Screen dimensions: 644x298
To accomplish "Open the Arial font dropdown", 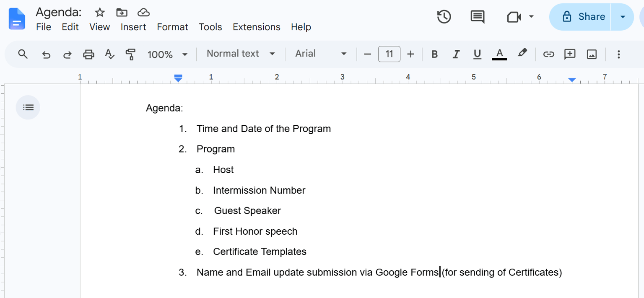I will point(321,54).
